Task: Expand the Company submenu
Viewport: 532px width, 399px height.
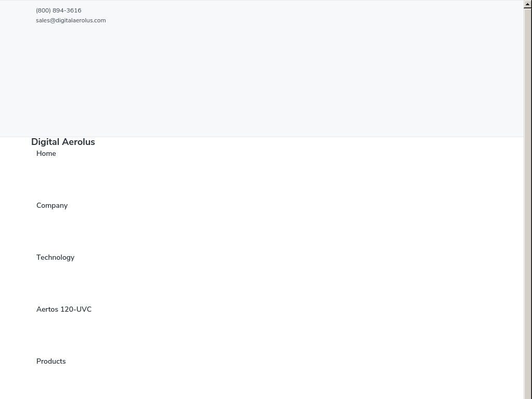Action: click(52, 206)
